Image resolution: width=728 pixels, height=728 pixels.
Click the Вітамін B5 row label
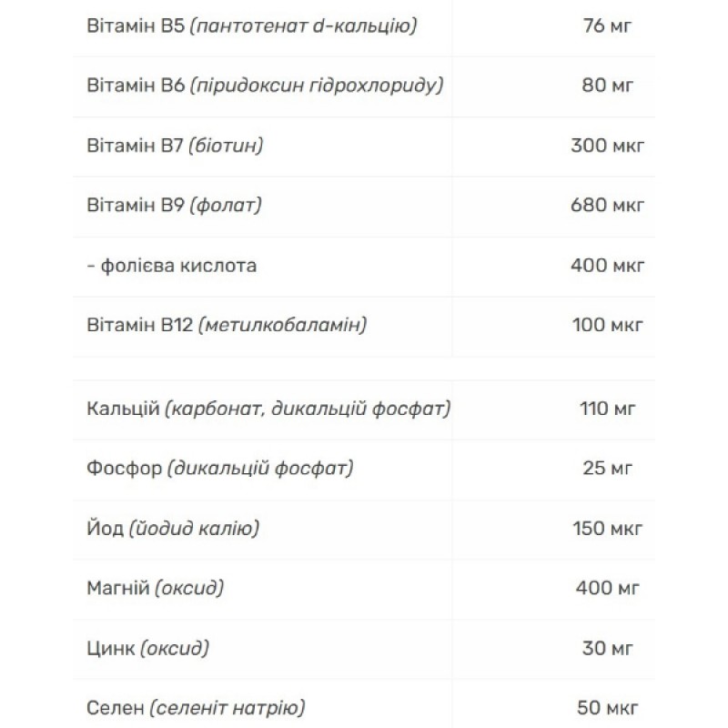[252, 25]
